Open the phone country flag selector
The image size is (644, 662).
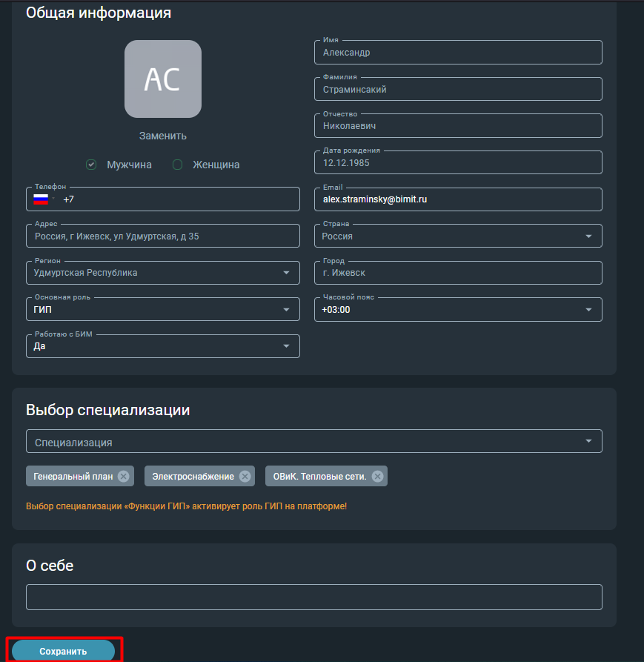coord(44,199)
